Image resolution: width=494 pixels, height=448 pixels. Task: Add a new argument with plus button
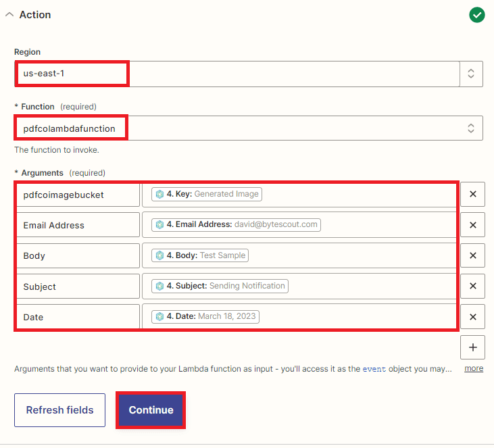(472, 347)
